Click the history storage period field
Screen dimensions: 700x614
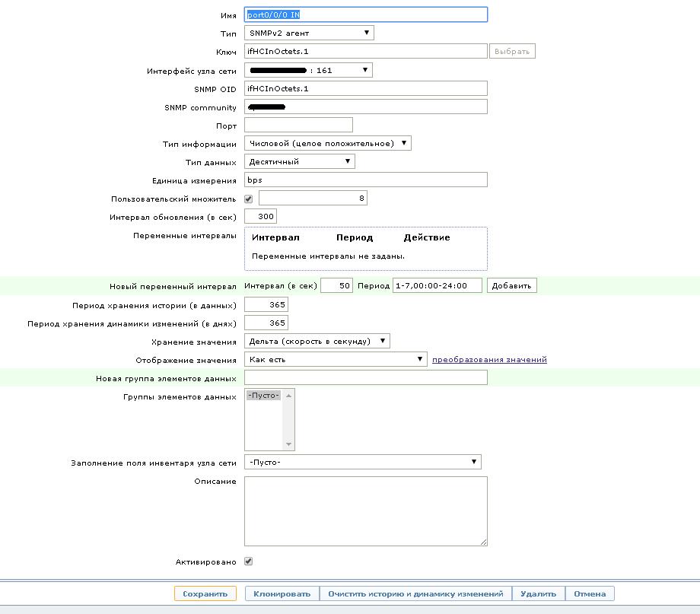tap(266, 304)
